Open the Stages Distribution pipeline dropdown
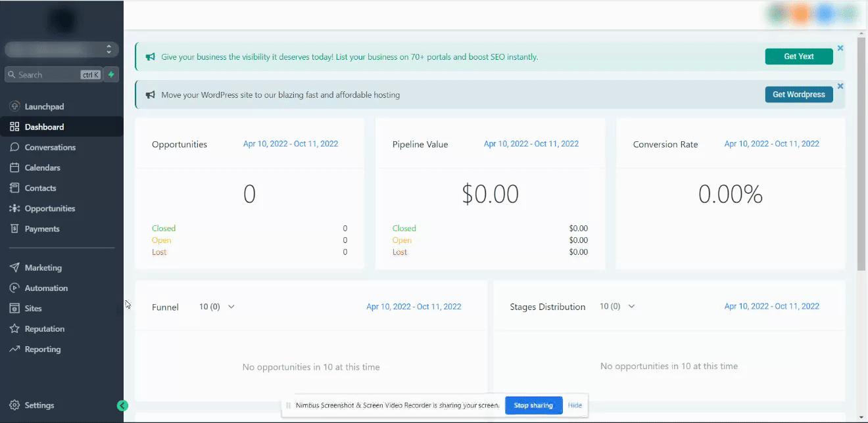 617,307
